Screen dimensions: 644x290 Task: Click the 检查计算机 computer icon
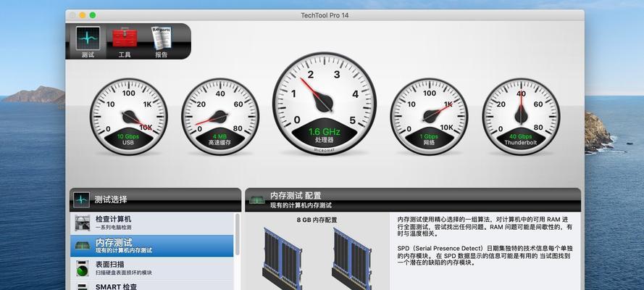83,223
